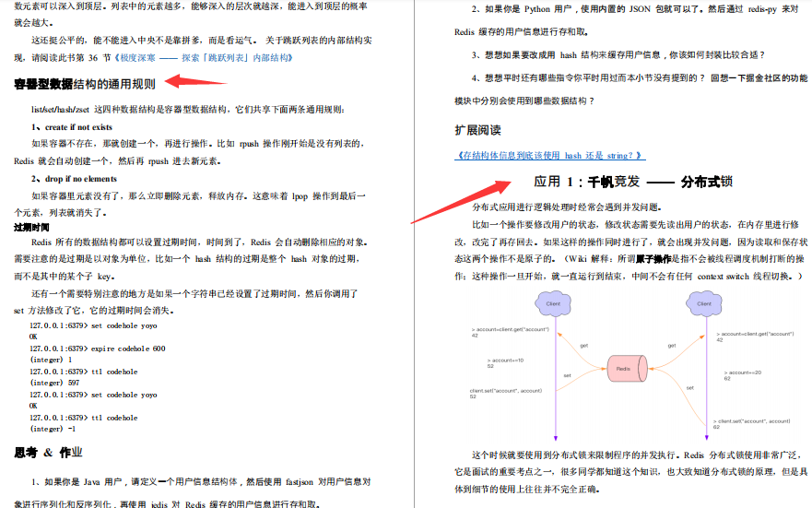This screenshot has height=508, width=812.
Task: Open the 《极度深寒 —— 探索「跳跃列表」内部结构》 link
Action: [x=204, y=58]
